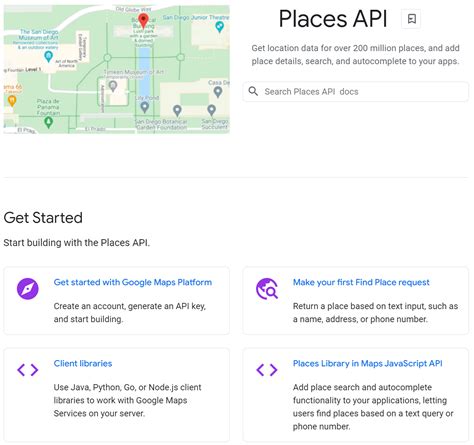This screenshot has height=445, width=474.
Task: Click the San Diego Junior Theatre pin
Action: 219,26
